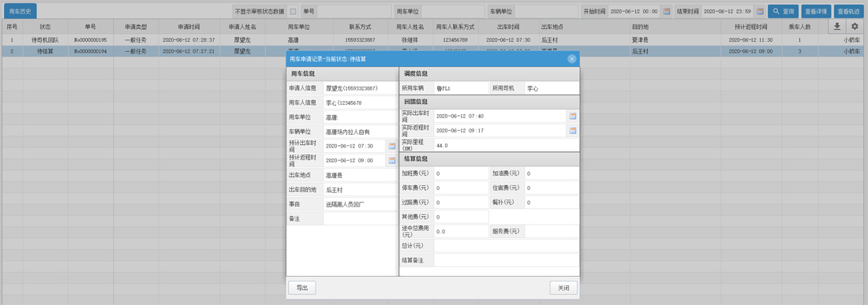Viewport: 868px width, 305px height.
Task: Click the 加油费(元) input field
Action: coord(552,173)
